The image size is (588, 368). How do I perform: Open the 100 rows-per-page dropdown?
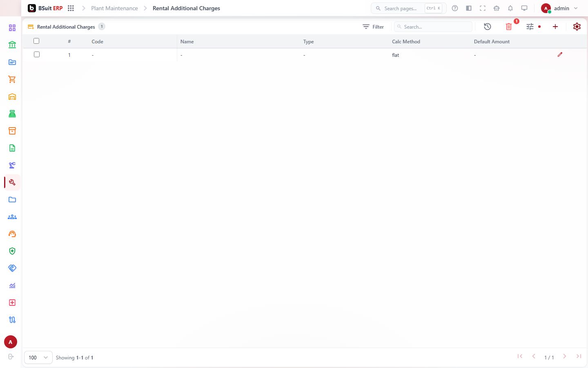tap(38, 357)
